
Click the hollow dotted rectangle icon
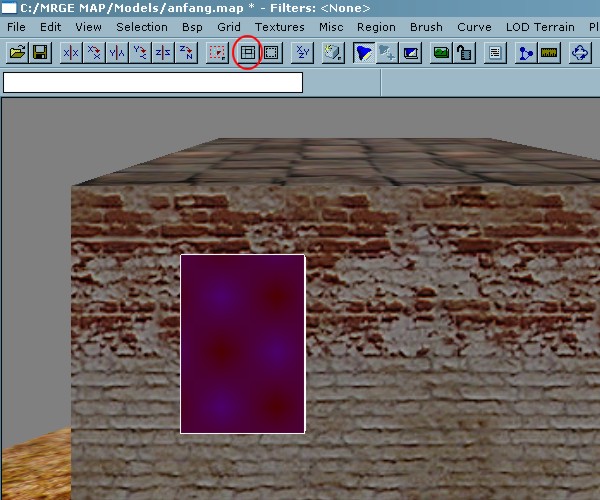click(x=271, y=52)
